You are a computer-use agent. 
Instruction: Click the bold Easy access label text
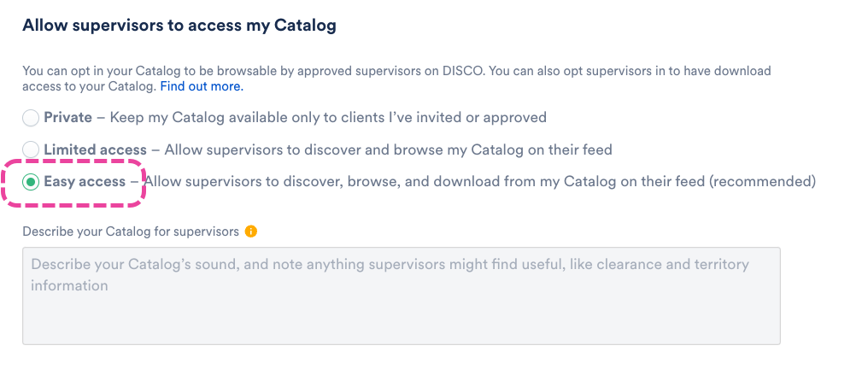click(x=85, y=182)
